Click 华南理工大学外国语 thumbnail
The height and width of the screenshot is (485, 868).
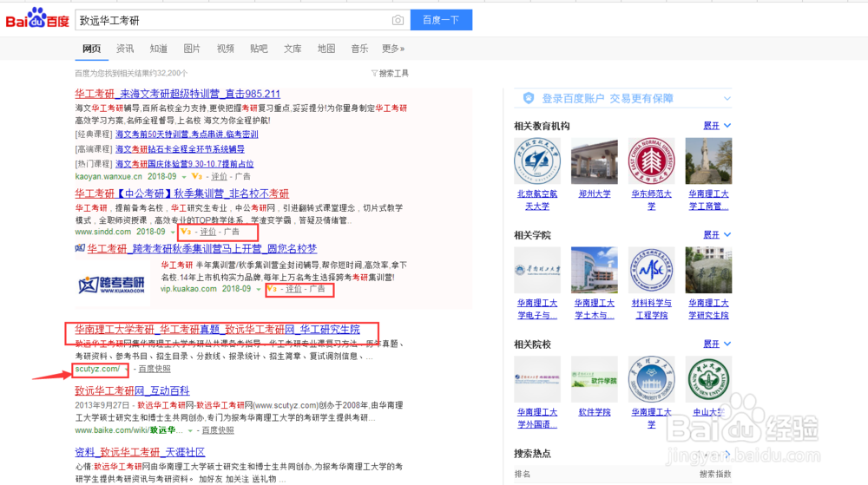537,379
